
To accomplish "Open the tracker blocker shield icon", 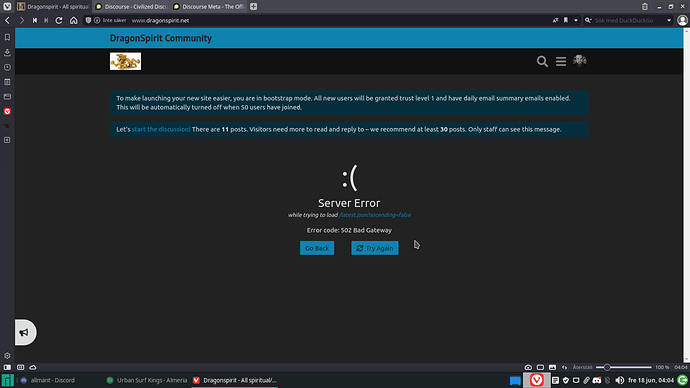I will point(88,20).
